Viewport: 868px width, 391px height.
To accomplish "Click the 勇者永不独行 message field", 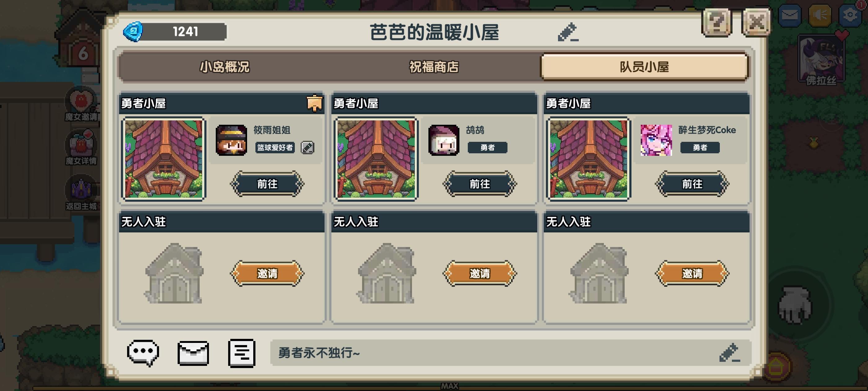I will click(x=511, y=353).
